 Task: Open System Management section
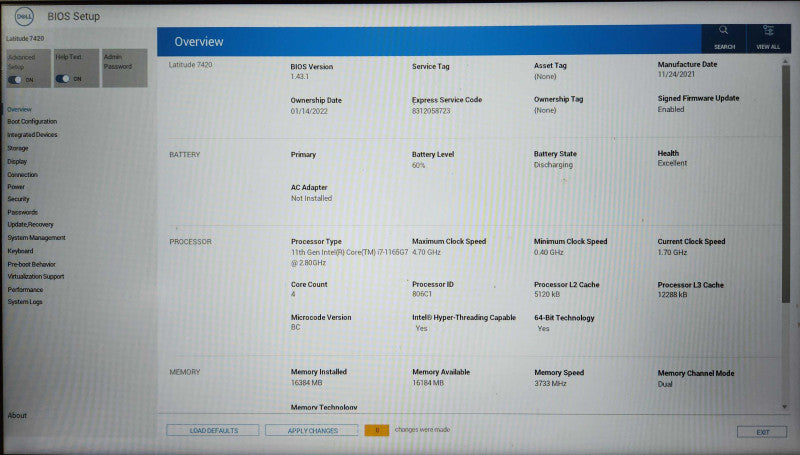pyautogui.click(x=36, y=238)
